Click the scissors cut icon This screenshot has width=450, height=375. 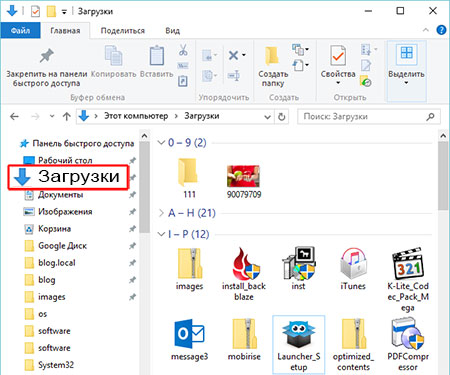tap(183, 50)
